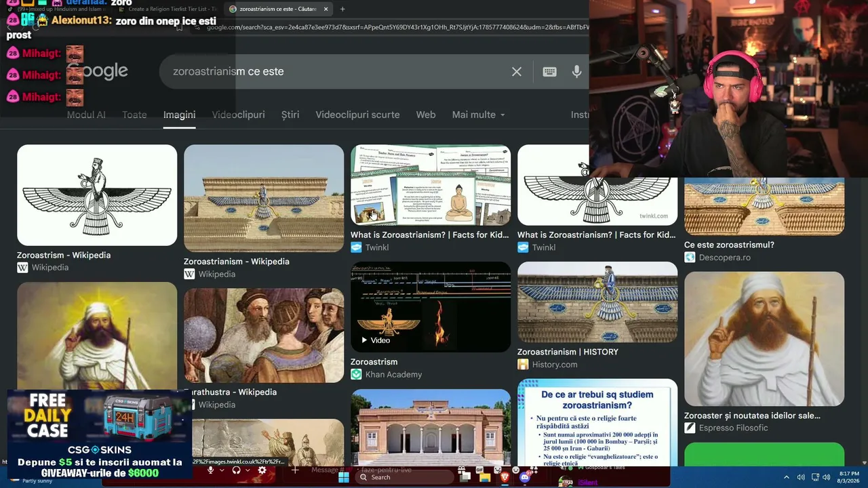Viewport: 868px width, 488px height.
Task: Click the Descopera.ro source label
Action: click(x=717, y=258)
